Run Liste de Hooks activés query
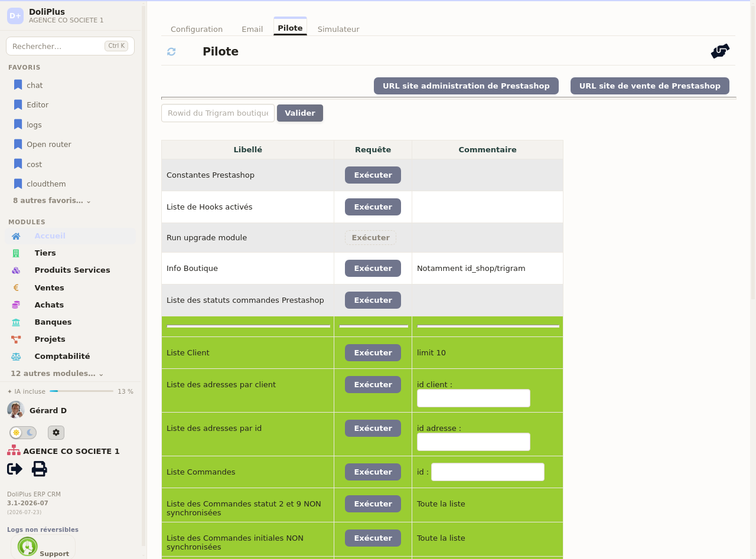This screenshot has width=756, height=559. click(x=373, y=207)
